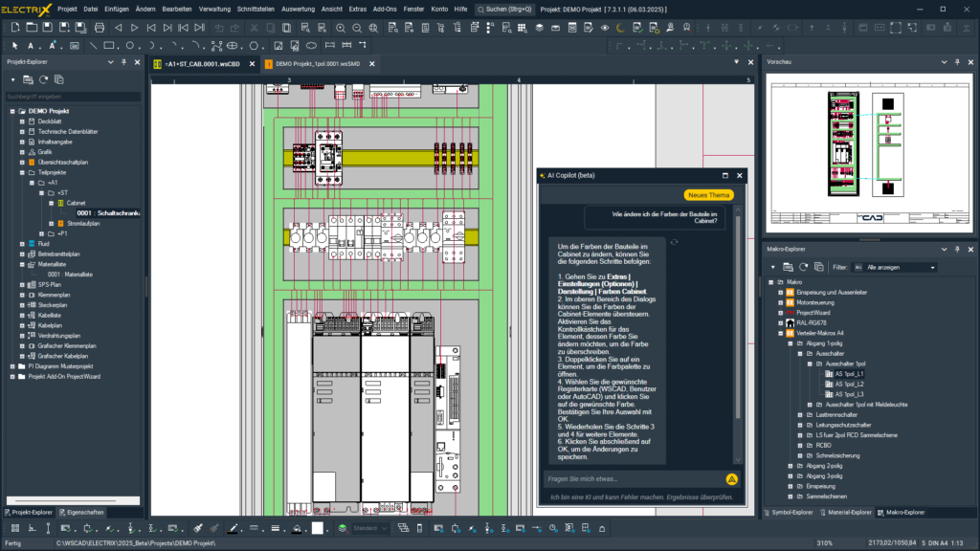Viewport: 980px width, 551px height.
Task: Pin the Vorschau panel
Action: click(957, 62)
